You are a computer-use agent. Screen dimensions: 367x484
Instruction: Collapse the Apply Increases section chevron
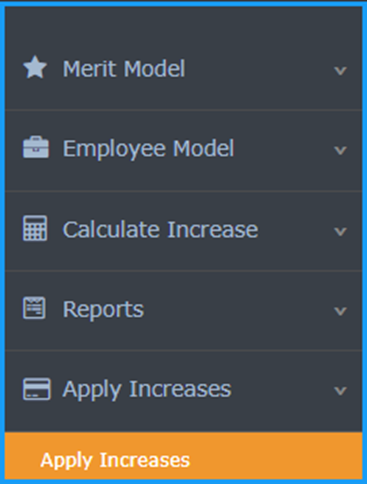[x=340, y=390]
